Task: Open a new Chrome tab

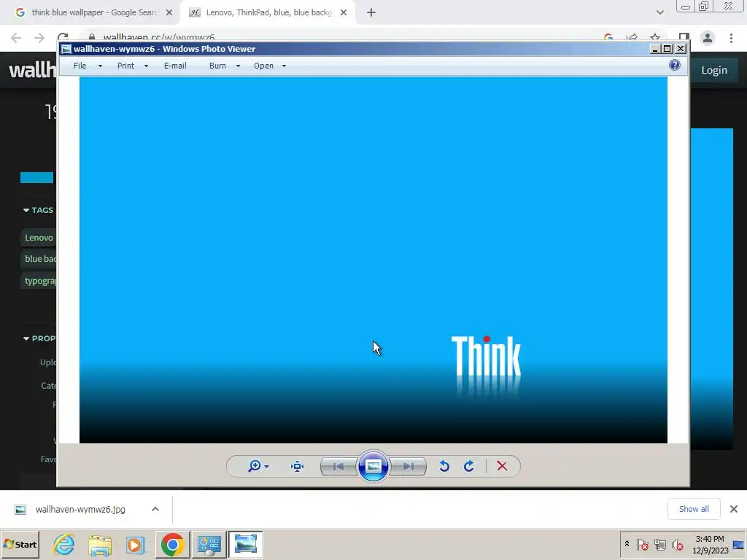Action: (371, 13)
